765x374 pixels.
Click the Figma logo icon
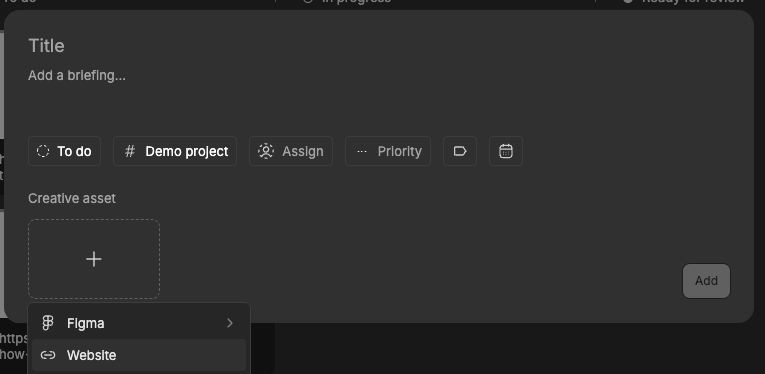point(48,323)
